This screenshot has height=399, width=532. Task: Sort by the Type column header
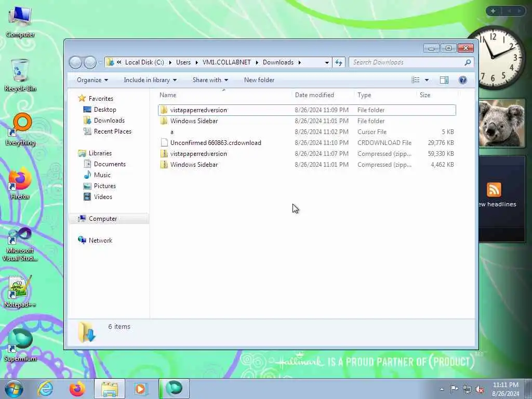coord(386,96)
